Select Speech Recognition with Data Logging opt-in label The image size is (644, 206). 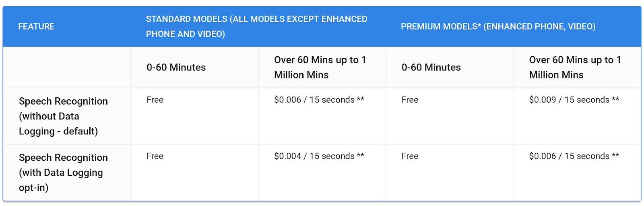point(63,173)
